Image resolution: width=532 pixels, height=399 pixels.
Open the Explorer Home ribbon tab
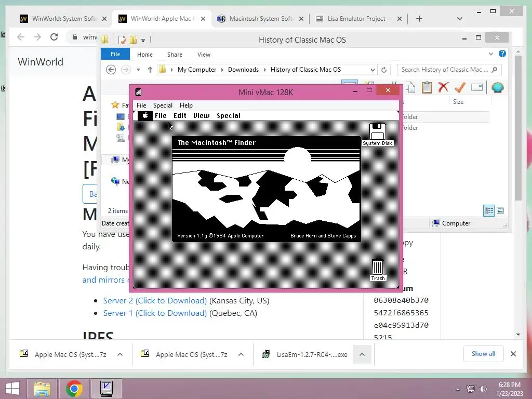145,54
